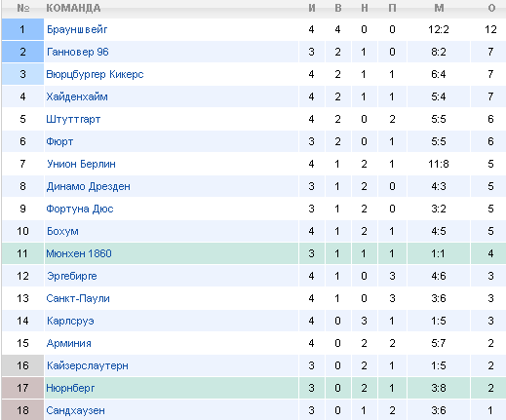This screenshot has height=420, width=506.
Task: Select the Динамо Дрезден link
Action: [x=88, y=186]
